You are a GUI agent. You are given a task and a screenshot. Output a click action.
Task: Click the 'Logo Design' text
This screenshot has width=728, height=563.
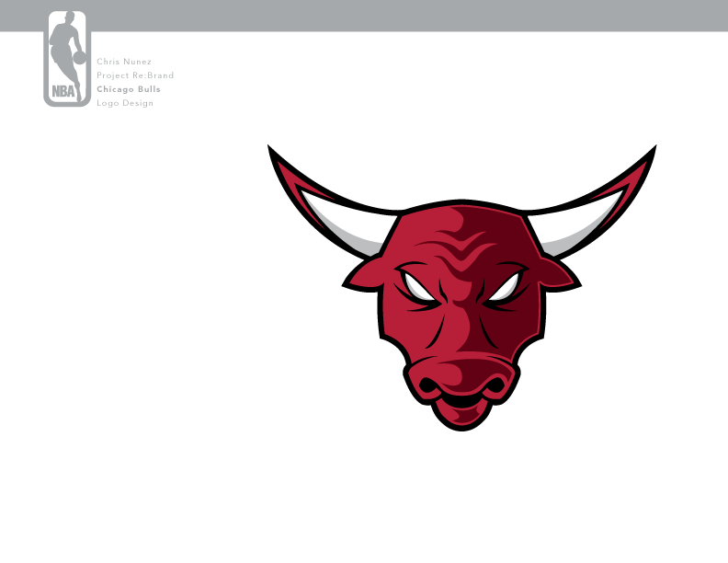(x=125, y=103)
